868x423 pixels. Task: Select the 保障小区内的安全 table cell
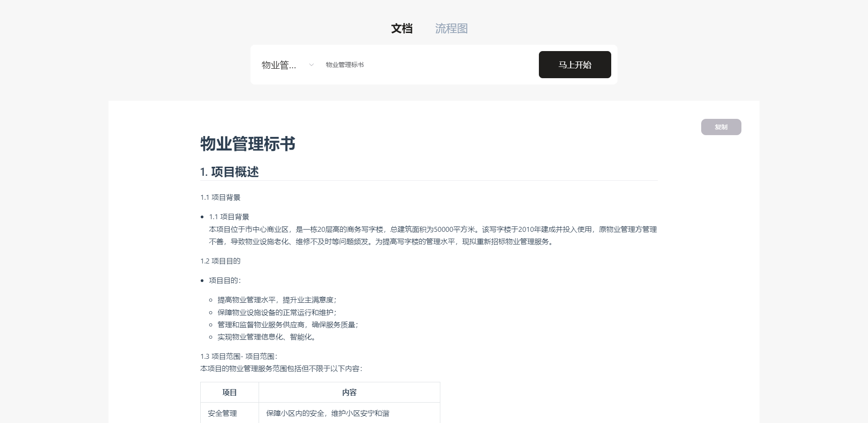(x=328, y=413)
